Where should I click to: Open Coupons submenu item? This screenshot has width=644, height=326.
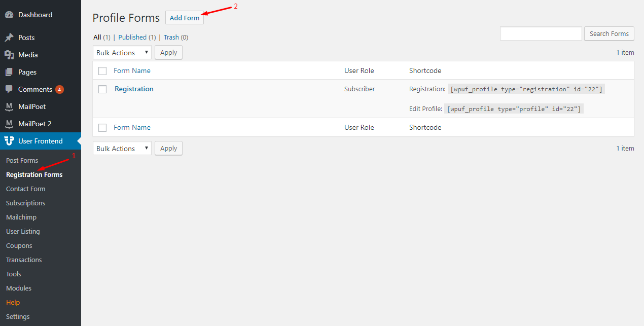(x=19, y=245)
